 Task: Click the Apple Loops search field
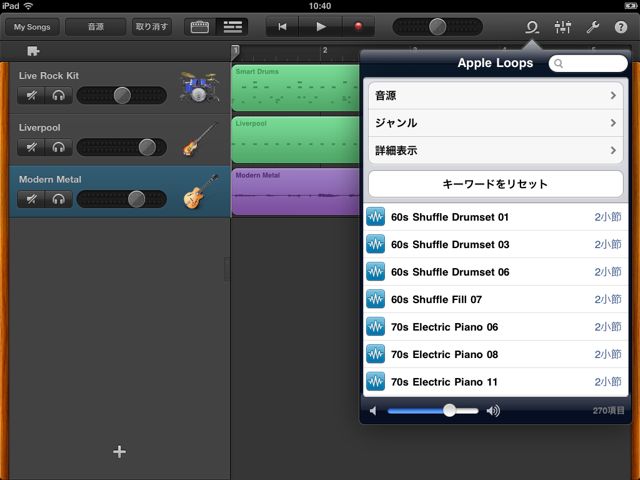(x=588, y=63)
